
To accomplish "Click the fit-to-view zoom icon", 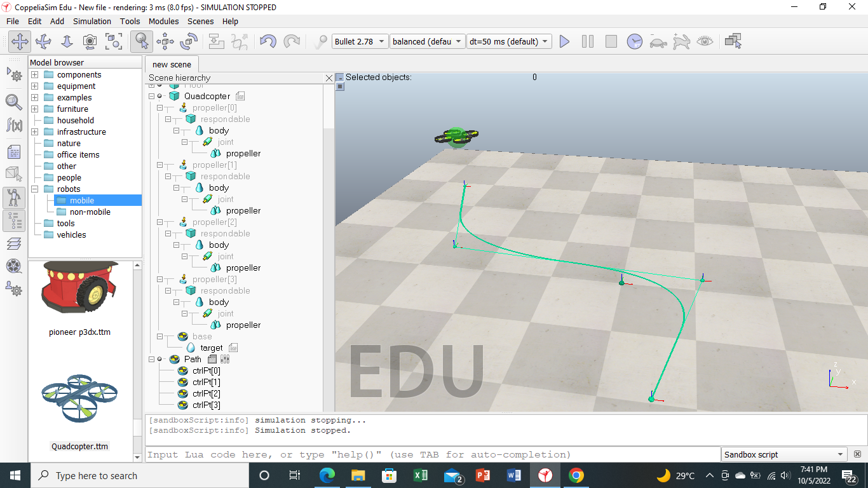I will (113, 42).
